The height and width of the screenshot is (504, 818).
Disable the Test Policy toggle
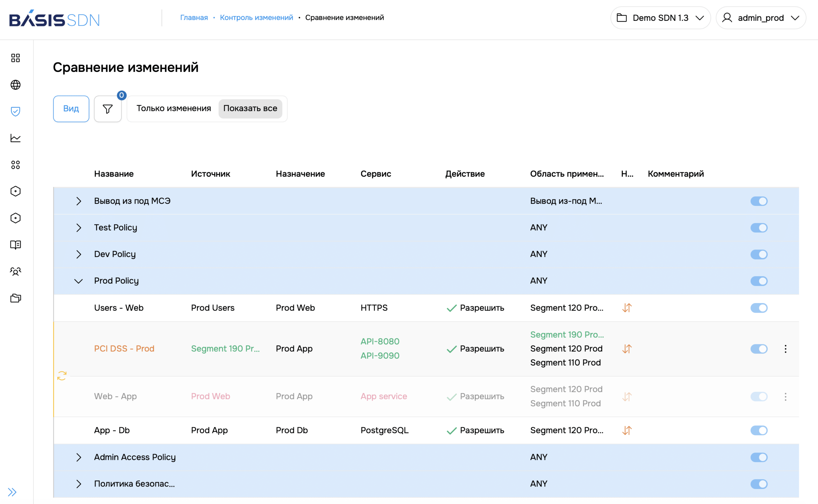[759, 228]
